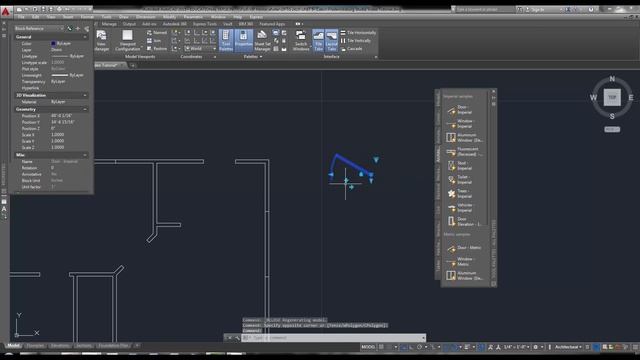This screenshot has height=360, width=640.
Task: Select Trees - Imperial tool
Action: pos(460,193)
